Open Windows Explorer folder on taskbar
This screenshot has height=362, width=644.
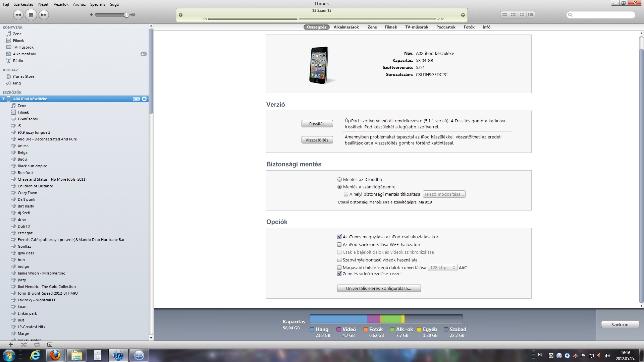click(77, 355)
